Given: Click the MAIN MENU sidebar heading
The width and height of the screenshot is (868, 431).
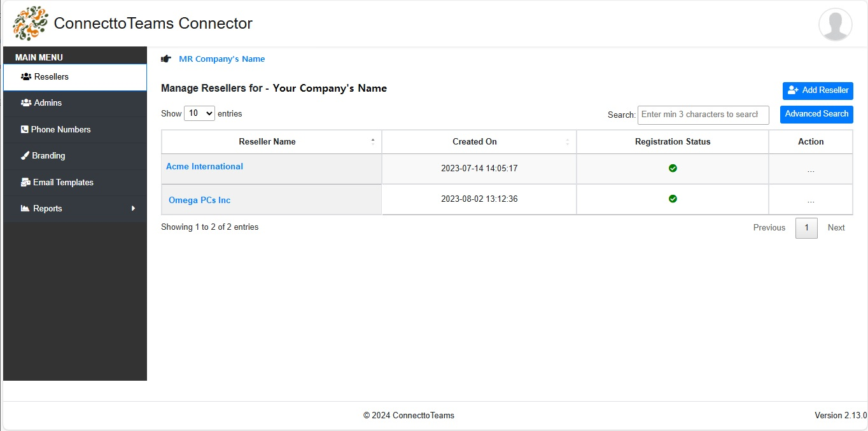Looking at the screenshot, I should coord(39,57).
